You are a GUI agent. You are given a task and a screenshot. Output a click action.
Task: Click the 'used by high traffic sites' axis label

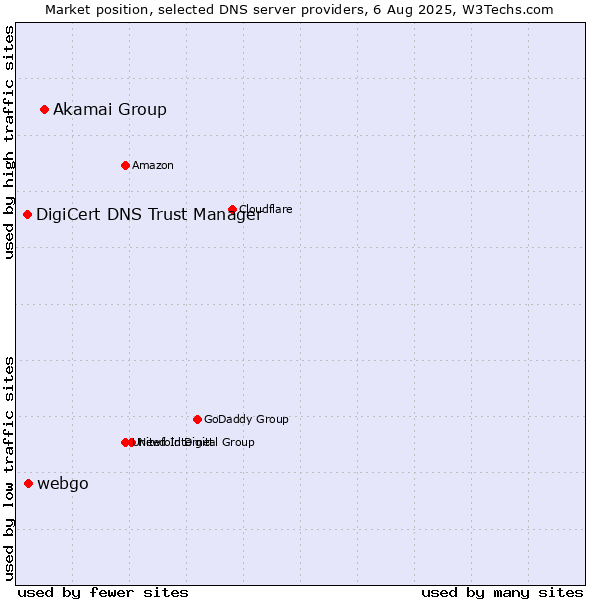(x=9, y=142)
